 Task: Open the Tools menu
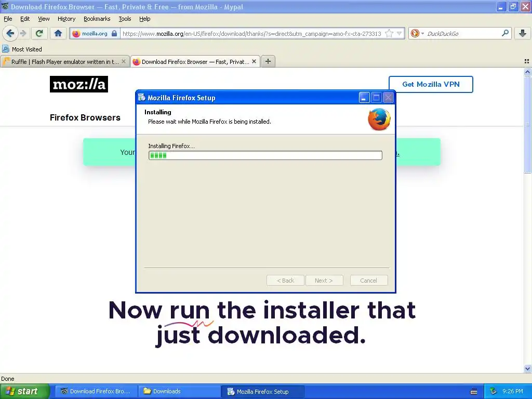[125, 19]
